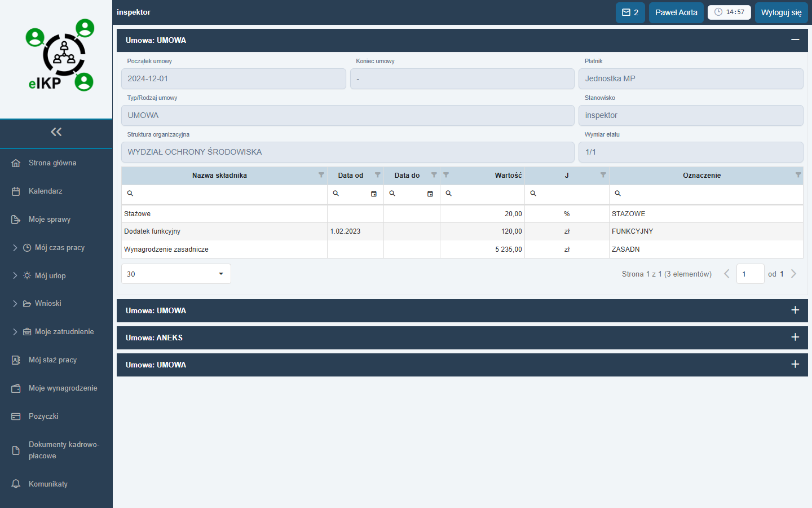Click the Nazwa składnika search field
Screen dimensions: 812x508
224,194
